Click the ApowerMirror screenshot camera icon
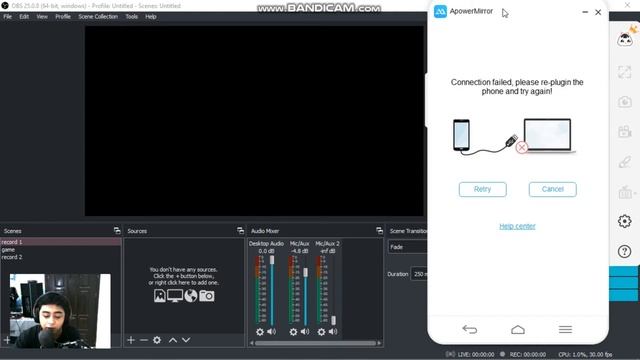The height and width of the screenshot is (360, 640). click(x=624, y=102)
